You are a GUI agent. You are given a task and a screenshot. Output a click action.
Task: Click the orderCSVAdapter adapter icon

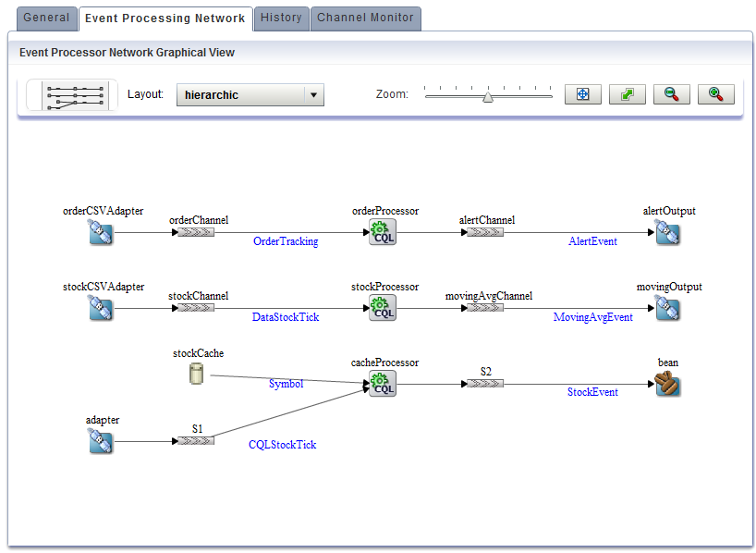point(101,232)
